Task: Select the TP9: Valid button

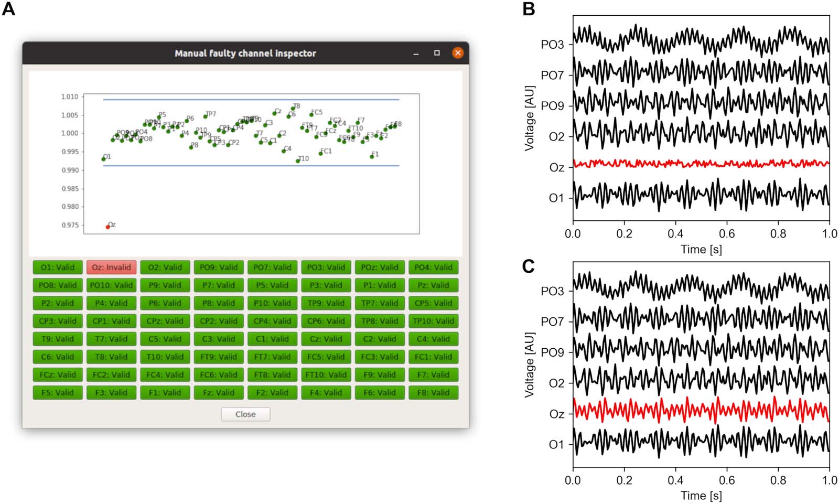Action: tap(326, 303)
